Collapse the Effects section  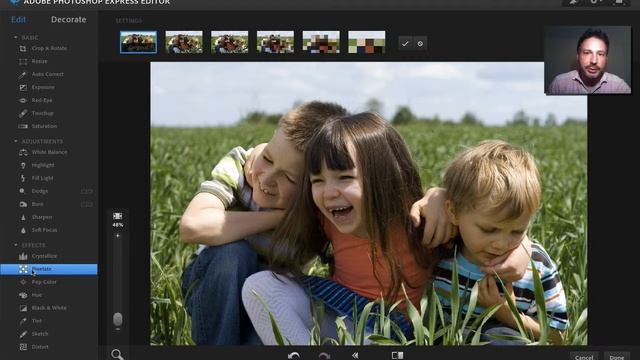(x=16, y=245)
